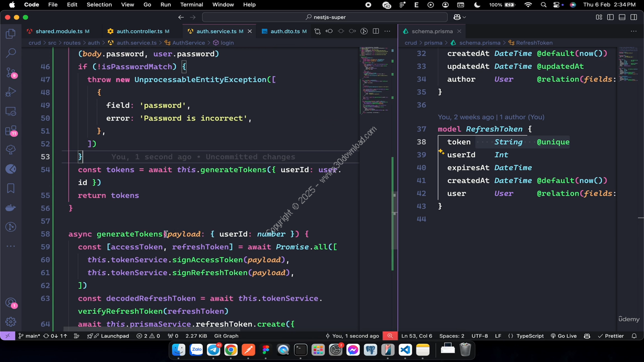
Task: Open left editor More Actions ellipsis
Action: (387, 31)
